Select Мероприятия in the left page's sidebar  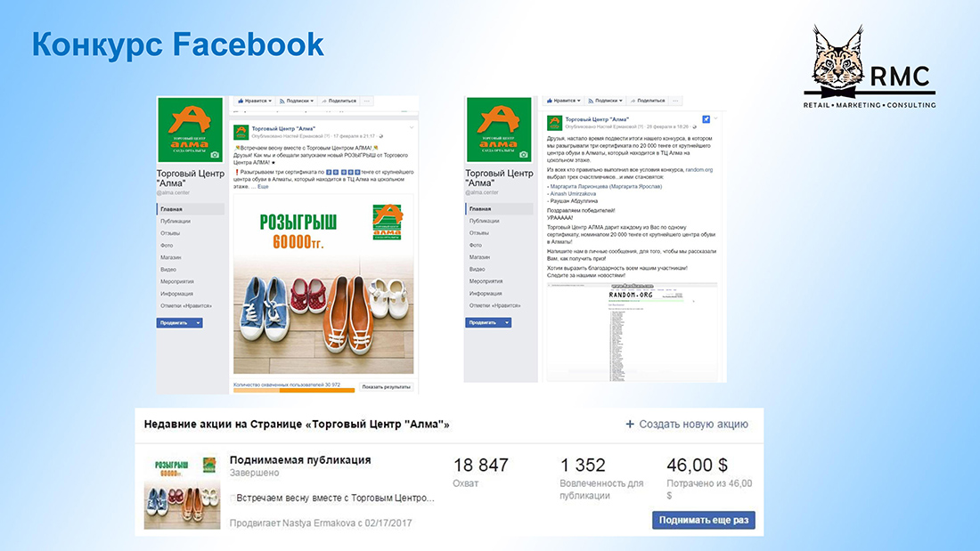[x=177, y=281]
